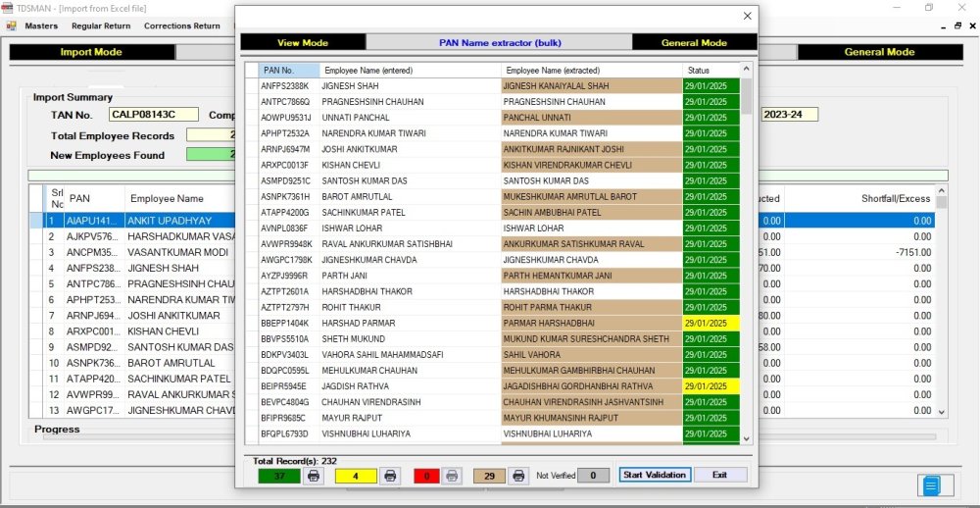The height and width of the screenshot is (508, 980).
Task: Sort by PAN No. column header
Action: 289,70
